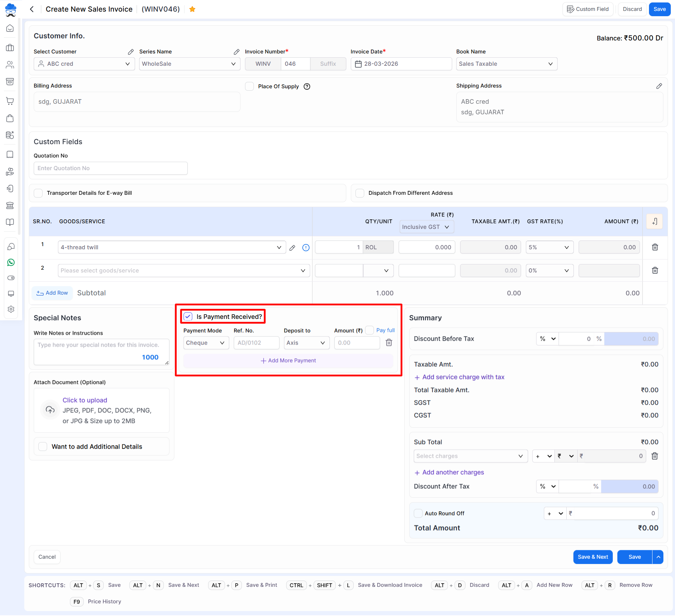Expand Save button options arrow
The width and height of the screenshot is (675, 616).
click(x=658, y=557)
